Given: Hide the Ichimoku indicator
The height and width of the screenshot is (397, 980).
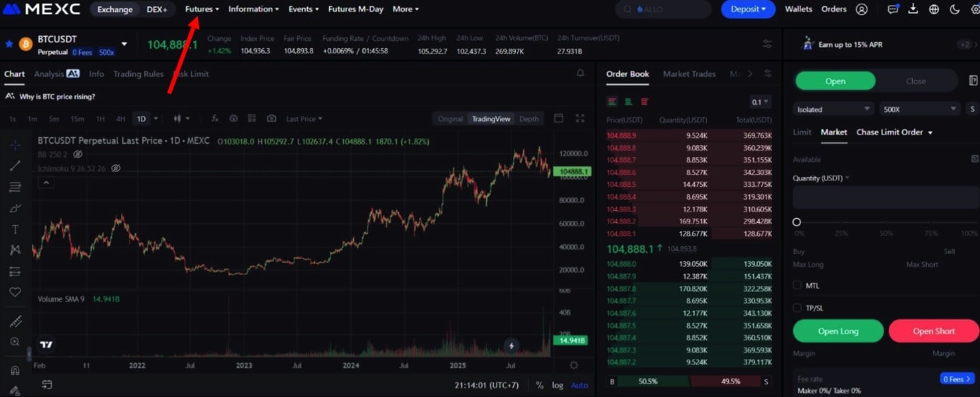Looking at the screenshot, I should 116,168.
